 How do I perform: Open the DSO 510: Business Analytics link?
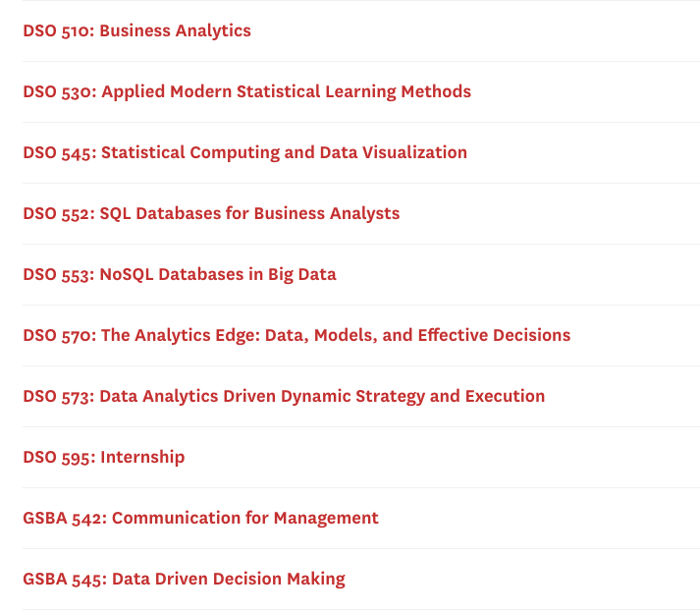coord(137,30)
